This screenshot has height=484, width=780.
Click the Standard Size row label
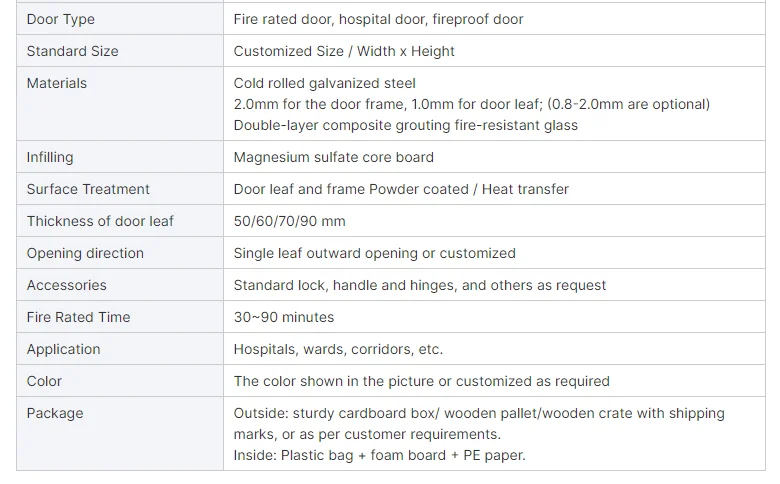point(73,51)
